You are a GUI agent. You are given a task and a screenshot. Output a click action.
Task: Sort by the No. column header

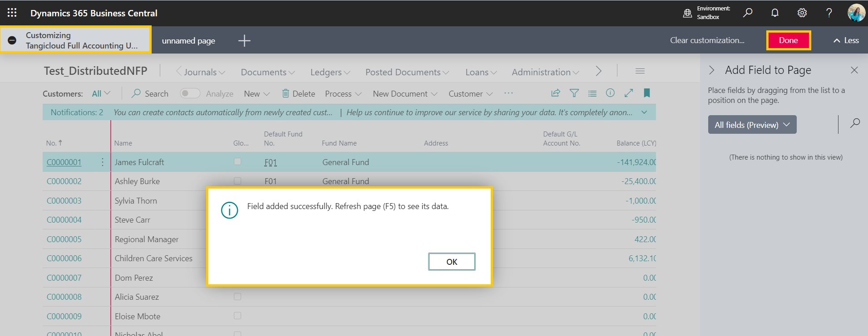coord(54,143)
